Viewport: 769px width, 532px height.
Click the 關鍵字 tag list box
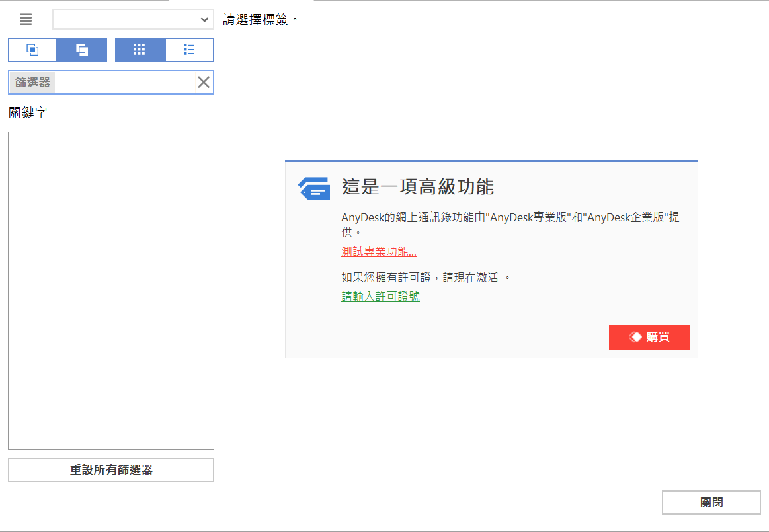point(111,290)
